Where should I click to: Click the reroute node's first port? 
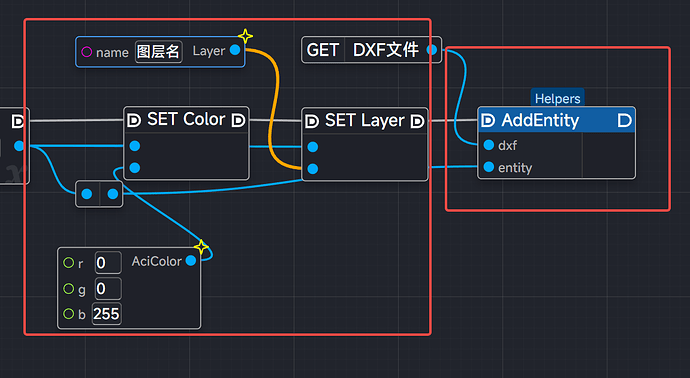[x=87, y=194]
